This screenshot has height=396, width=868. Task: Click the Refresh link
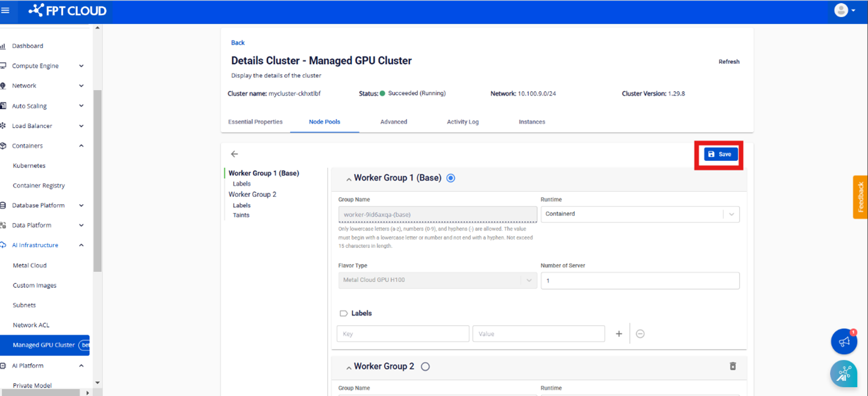(x=729, y=62)
